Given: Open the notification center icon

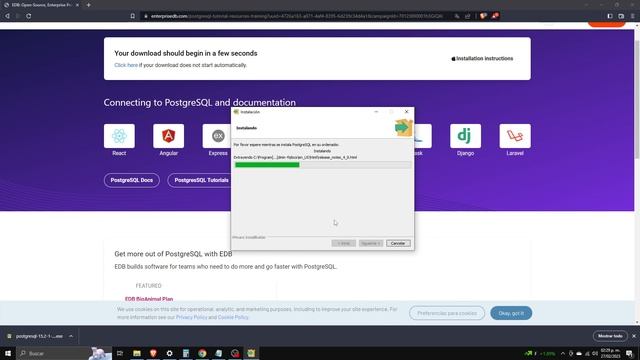Looking at the screenshot, I should point(629,353).
